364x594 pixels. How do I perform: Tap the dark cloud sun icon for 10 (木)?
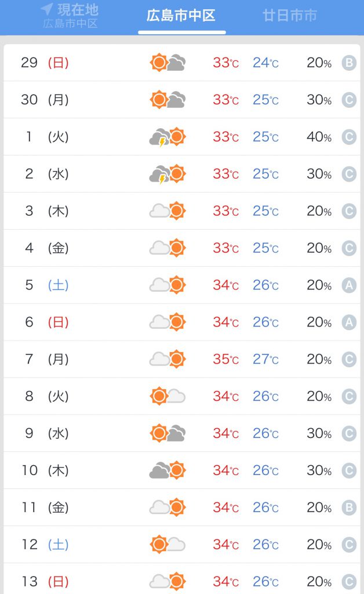point(168,470)
